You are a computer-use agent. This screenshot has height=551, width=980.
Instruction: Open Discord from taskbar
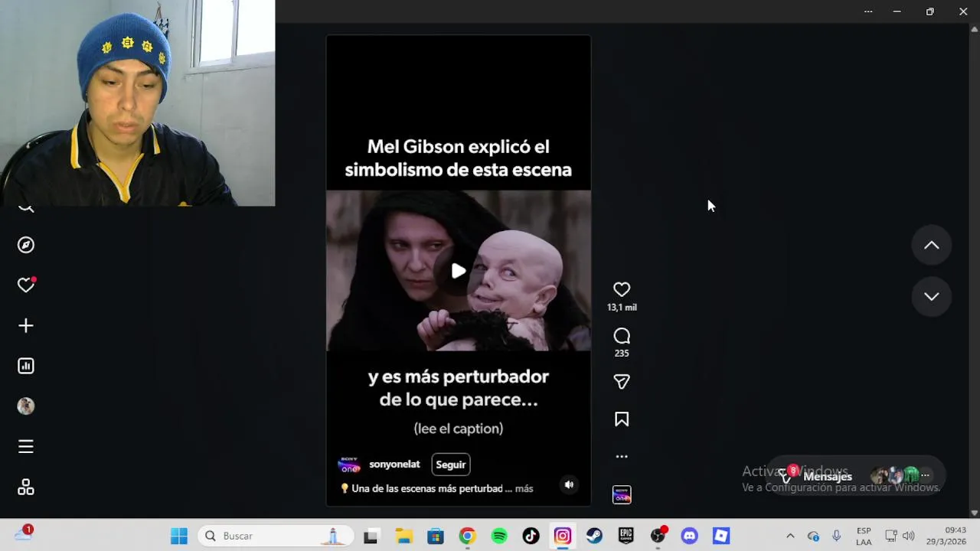(690, 536)
